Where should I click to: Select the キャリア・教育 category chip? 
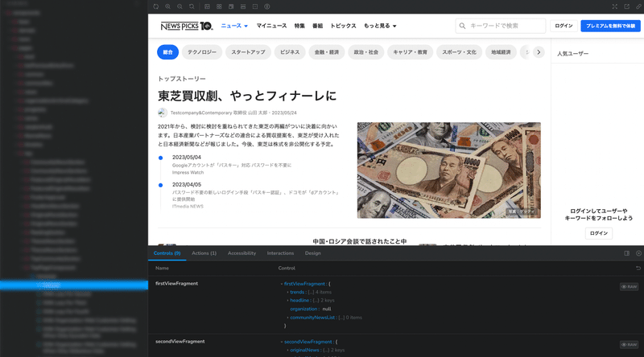click(x=410, y=52)
